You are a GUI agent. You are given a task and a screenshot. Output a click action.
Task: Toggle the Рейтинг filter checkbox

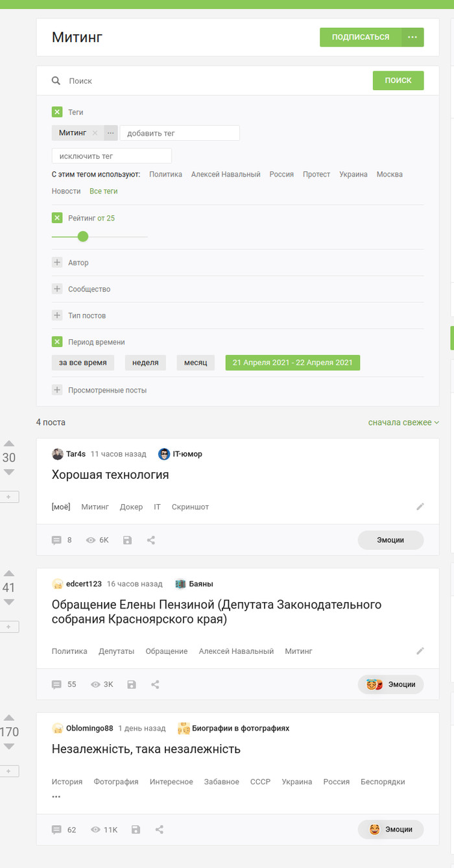[x=57, y=218]
